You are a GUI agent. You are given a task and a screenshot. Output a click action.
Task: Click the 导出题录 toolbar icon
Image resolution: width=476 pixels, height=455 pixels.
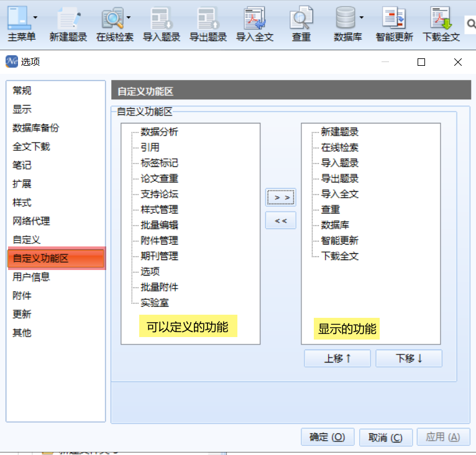click(208, 17)
